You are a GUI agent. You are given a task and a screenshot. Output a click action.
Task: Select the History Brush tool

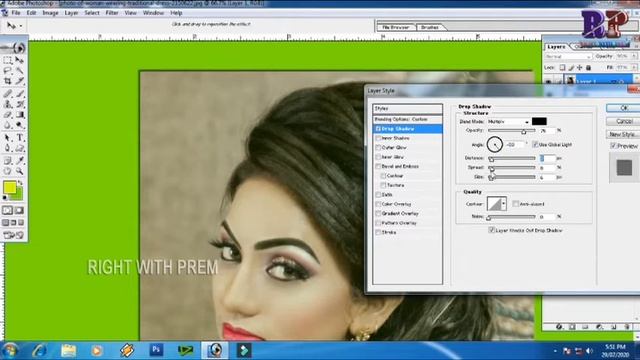tap(20, 104)
